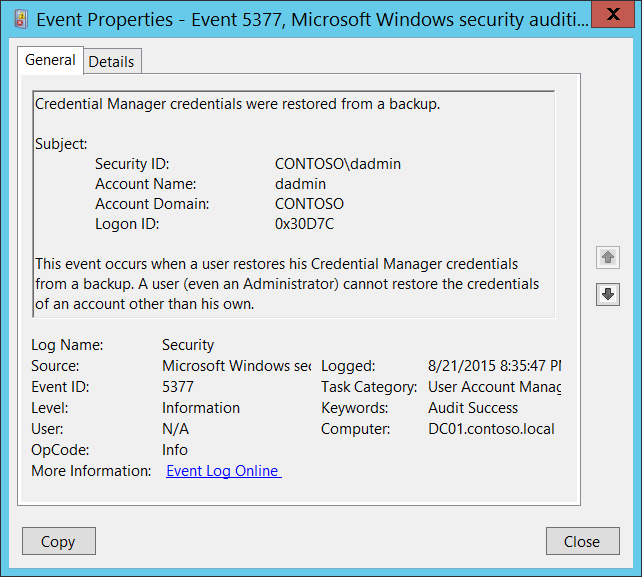The image size is (642, 577).
Task: Click the Logged date and time field
Action: click(494, 366)
